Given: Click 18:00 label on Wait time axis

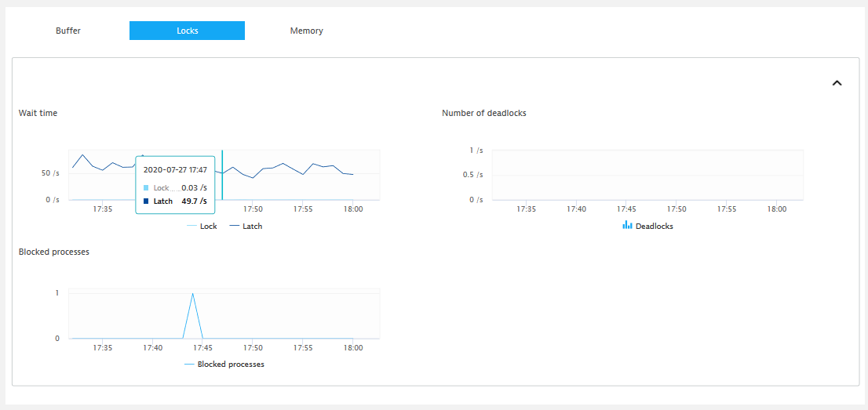Looking at the screenshot, I should (352, 209).
